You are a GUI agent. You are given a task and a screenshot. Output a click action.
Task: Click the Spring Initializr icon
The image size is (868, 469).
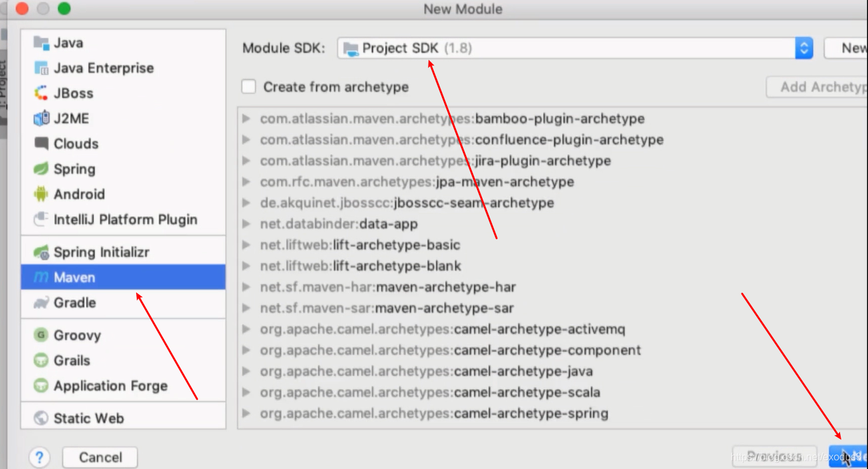41,252
